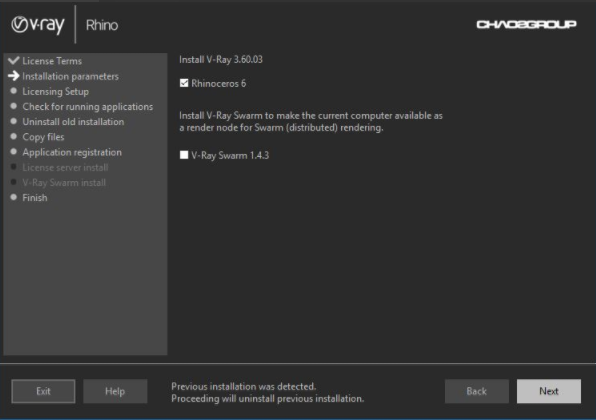Go Back to the previous step

coord(477,391)
